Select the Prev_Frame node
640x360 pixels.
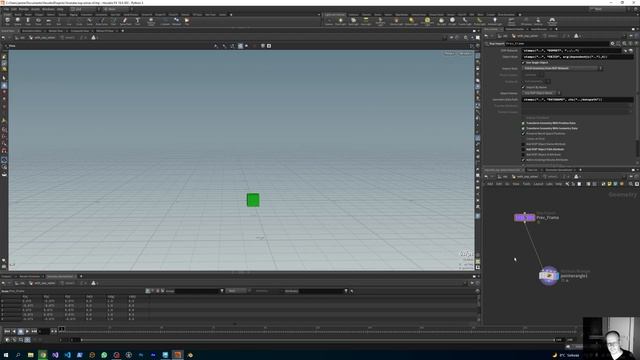[524, 218]
